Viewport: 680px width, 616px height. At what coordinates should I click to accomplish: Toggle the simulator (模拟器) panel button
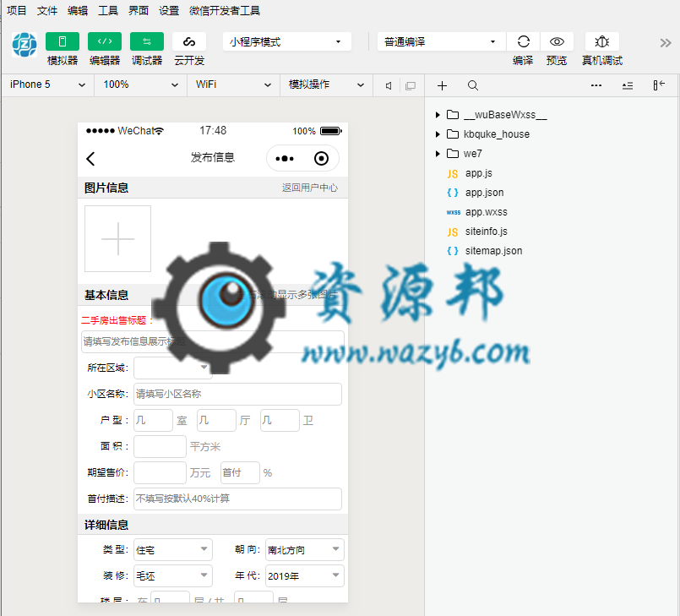point(62,41)
